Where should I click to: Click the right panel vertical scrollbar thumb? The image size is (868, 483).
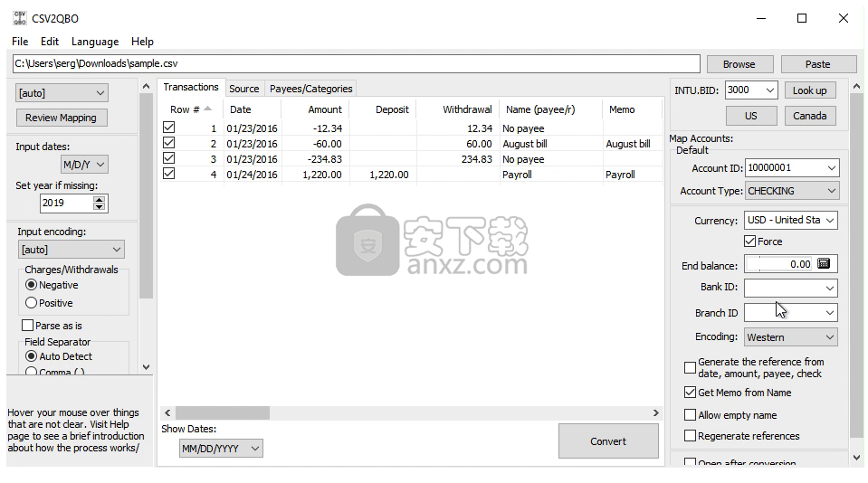(x=856, y=266)
